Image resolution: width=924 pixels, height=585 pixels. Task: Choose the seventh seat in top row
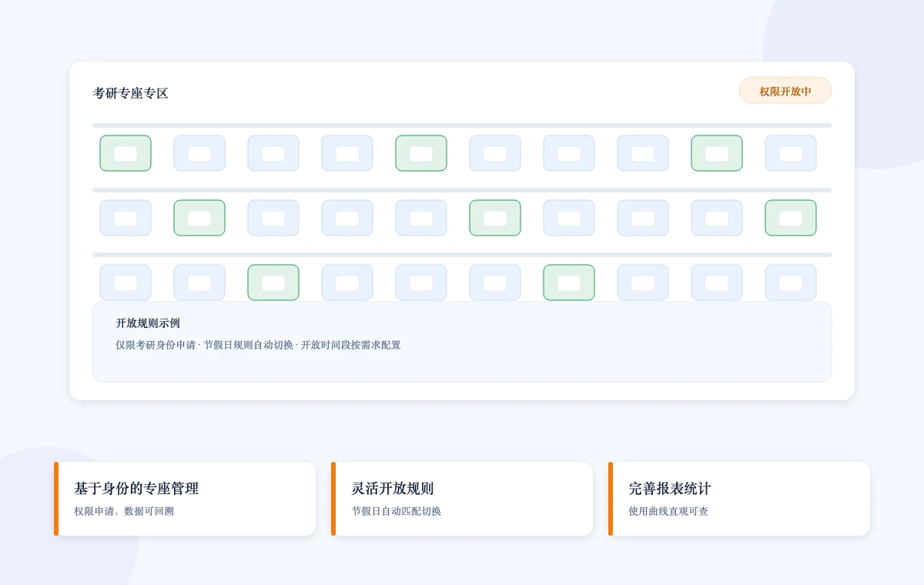pos(569,153)
